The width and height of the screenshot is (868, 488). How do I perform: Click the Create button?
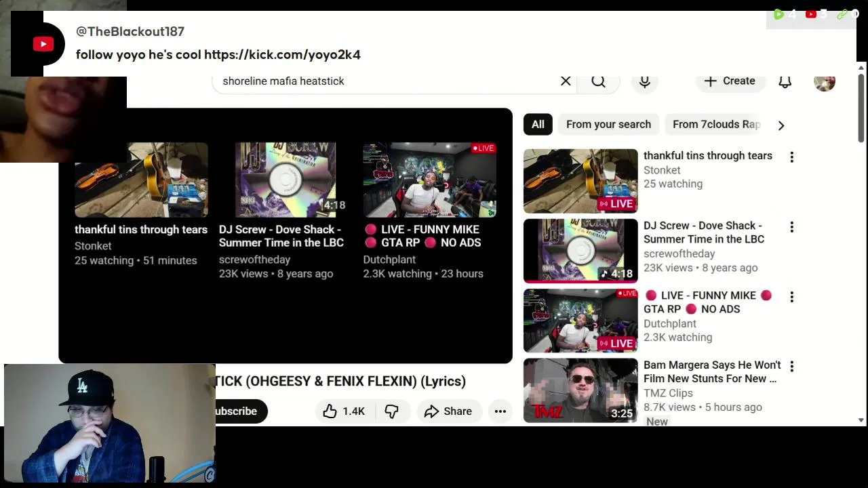coord(730,81)
